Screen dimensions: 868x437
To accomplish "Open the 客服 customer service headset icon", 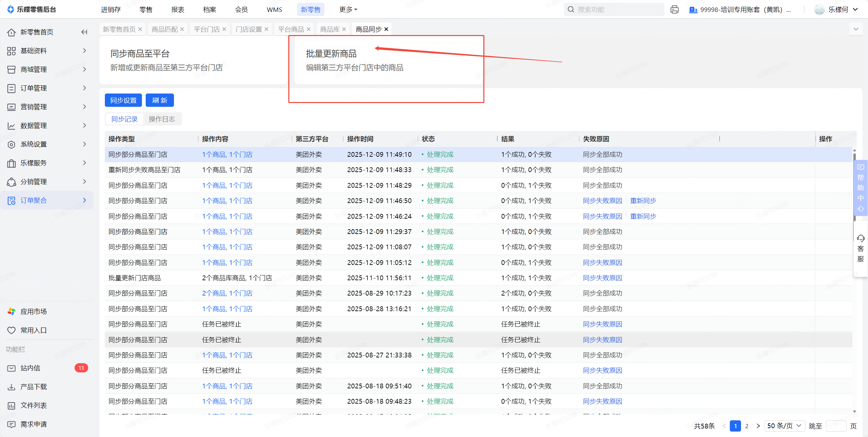I will 861,239.
